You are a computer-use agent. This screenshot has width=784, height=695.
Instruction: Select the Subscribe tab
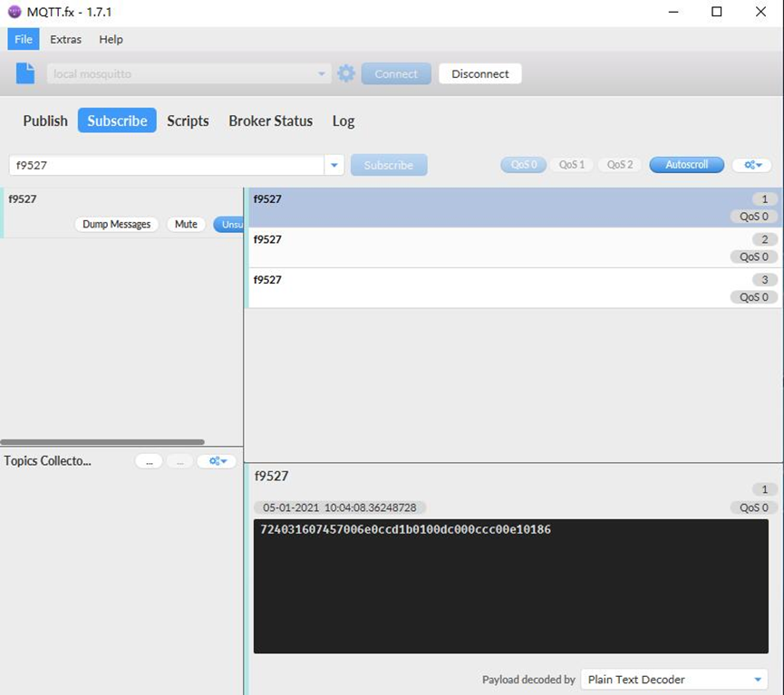click(117, 121)
